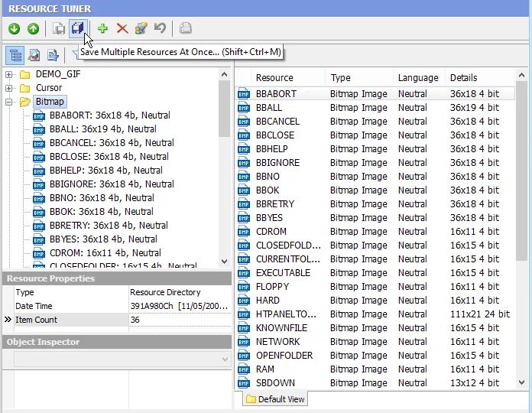The height and width of the screenshot is (413, 532).
Task: Select SBDOWN row in resource list
Action: 375,383
